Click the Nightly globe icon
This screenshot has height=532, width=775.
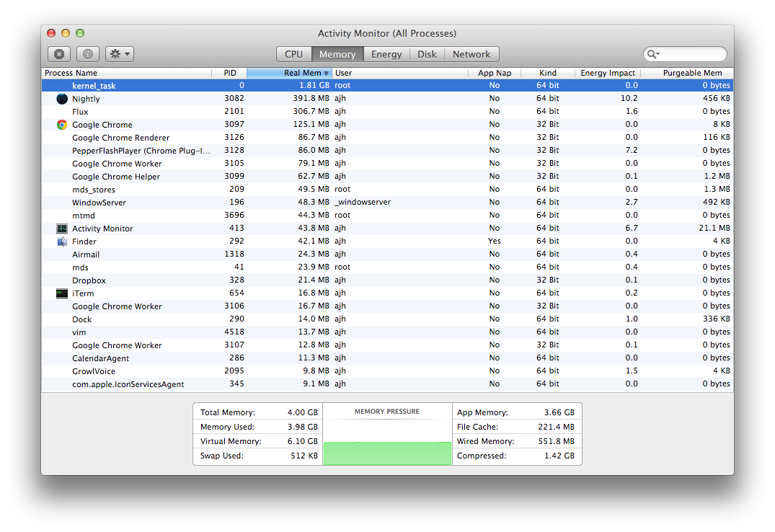tap(62, 98)
